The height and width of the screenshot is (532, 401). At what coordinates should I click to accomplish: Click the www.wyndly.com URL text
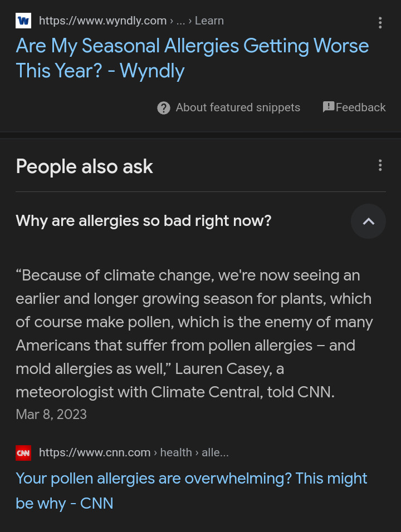point(102,21)
